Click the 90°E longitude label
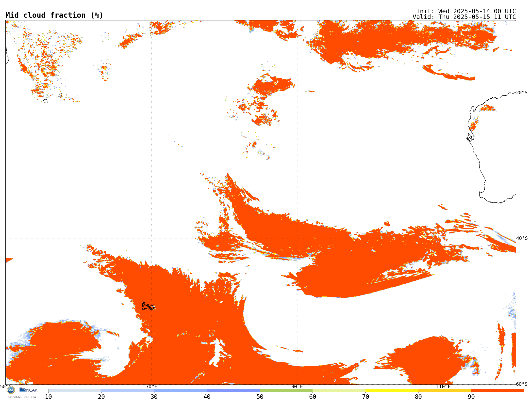The image size is (532, 400). (x=297, y=386)
